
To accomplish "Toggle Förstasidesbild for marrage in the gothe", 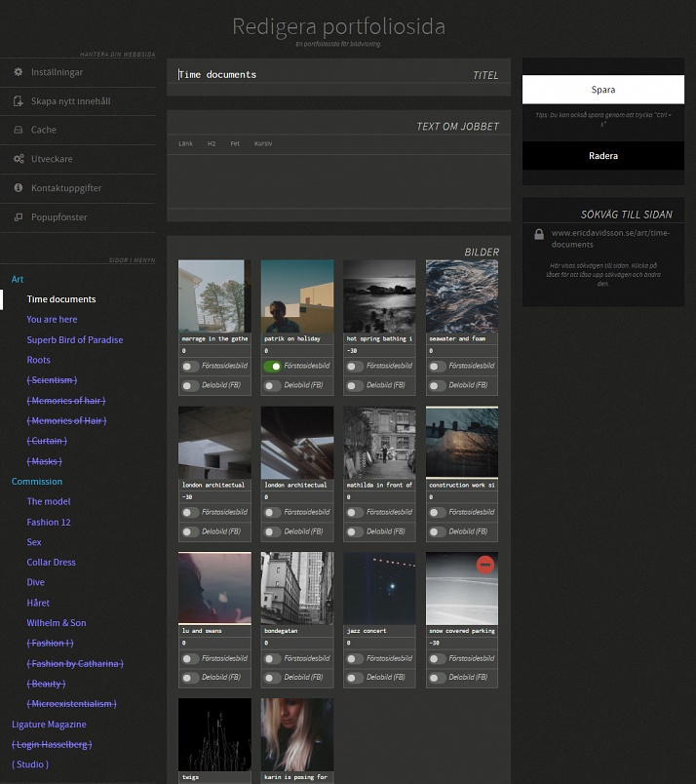I will (190, 366).
